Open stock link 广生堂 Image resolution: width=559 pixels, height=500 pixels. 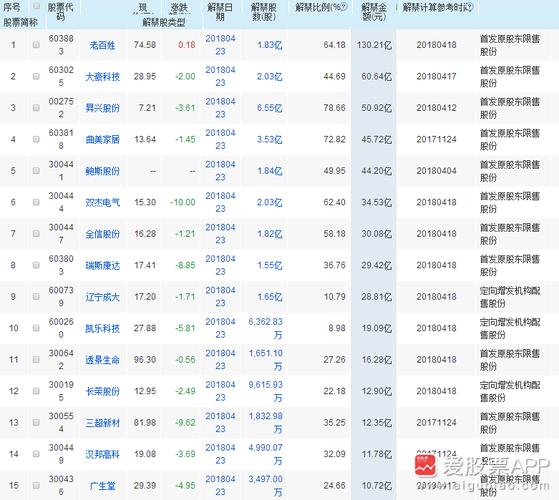point(103,486)
